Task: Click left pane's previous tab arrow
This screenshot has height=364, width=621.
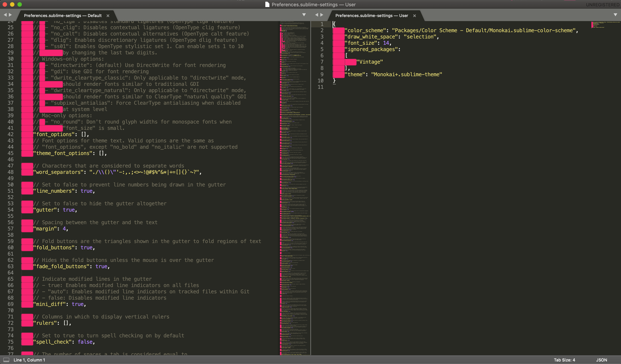Action: [5, 15]
